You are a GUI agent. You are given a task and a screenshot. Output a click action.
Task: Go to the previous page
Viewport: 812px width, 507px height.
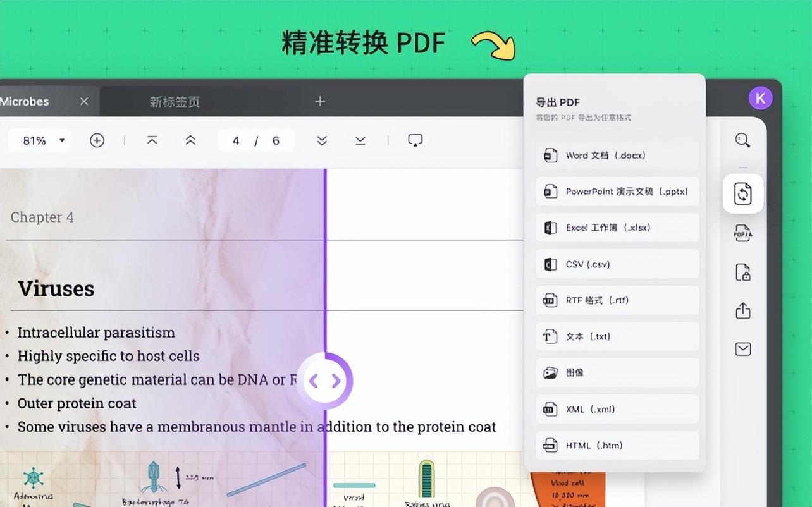[x=190, y=140]
